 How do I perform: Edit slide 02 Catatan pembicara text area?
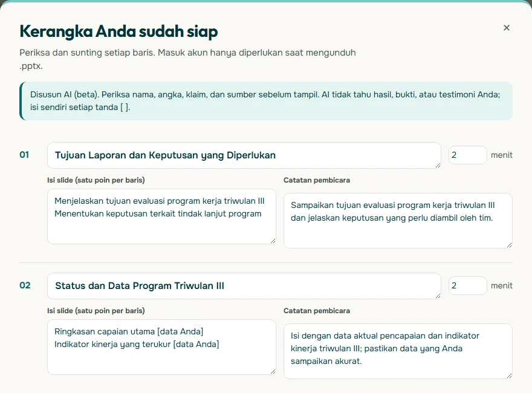click(x=398, y=351)
